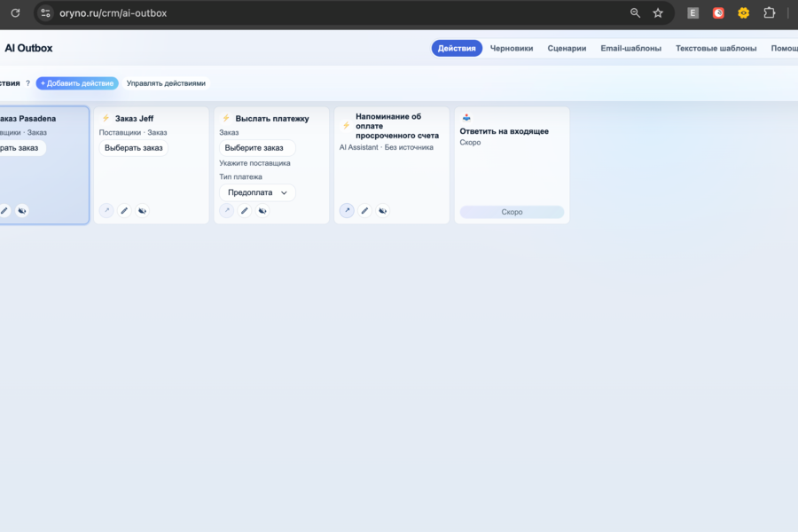Image resolution: width=798 pixels, height=532 pixels.
Task: Click the Тип платежа label
Action: pyautogui.click(x=240, y=176)
